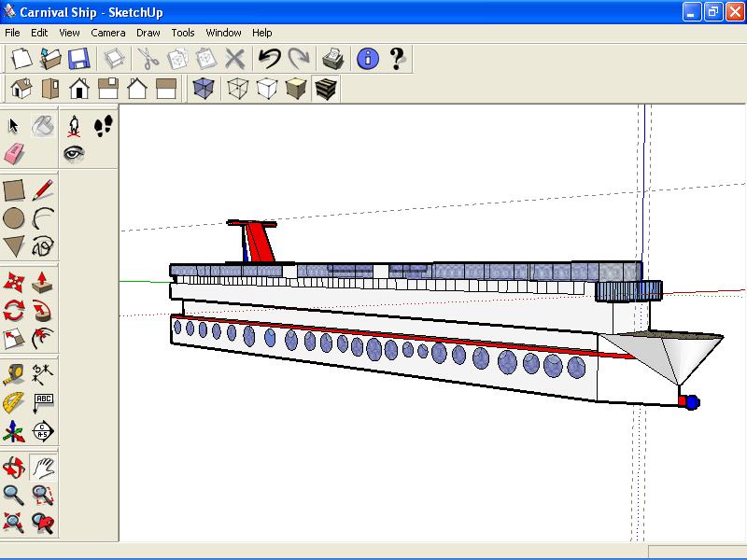Screen dimensions: 747x560
Task: Click the Undo arrow button
Action: (269, 59)
